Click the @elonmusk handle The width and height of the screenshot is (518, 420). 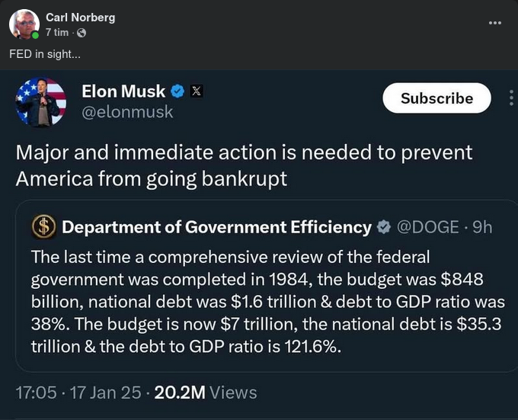pos(127,112)
